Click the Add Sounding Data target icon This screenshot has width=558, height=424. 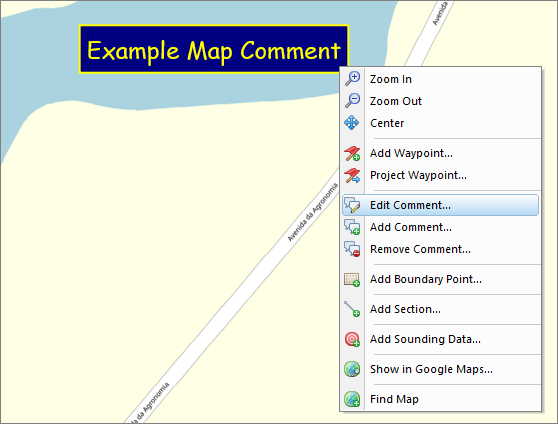(x=352, y=339)
